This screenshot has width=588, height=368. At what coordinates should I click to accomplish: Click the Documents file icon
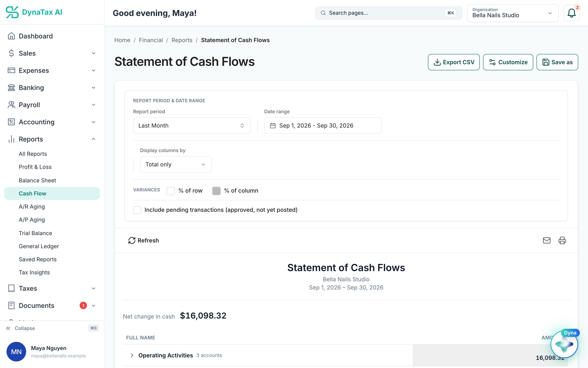click(11, 305)
